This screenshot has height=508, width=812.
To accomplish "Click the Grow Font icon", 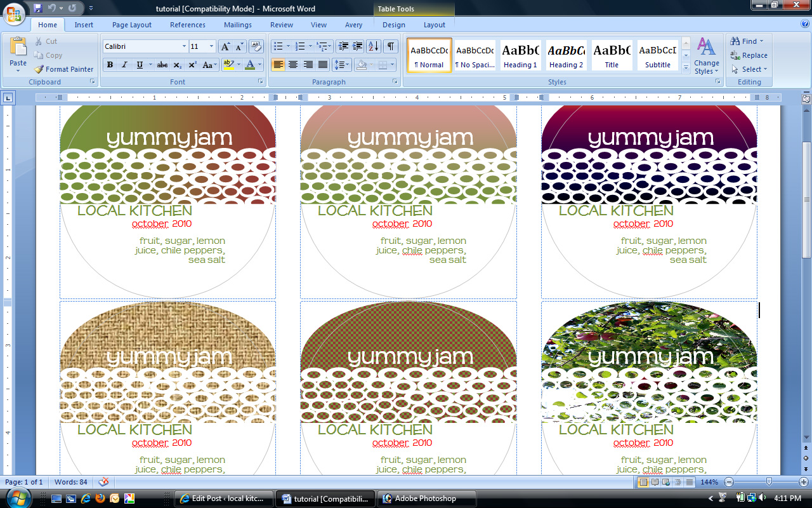I will (225, 46).
